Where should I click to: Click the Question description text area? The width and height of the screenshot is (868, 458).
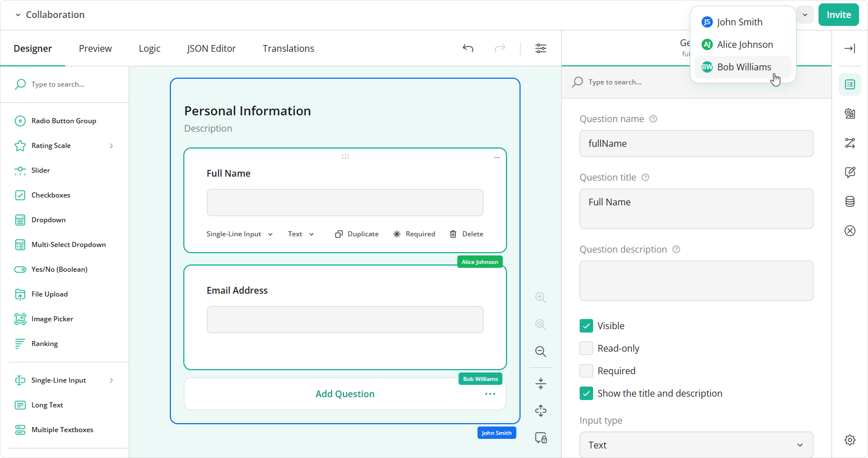(x=696, y=281)
